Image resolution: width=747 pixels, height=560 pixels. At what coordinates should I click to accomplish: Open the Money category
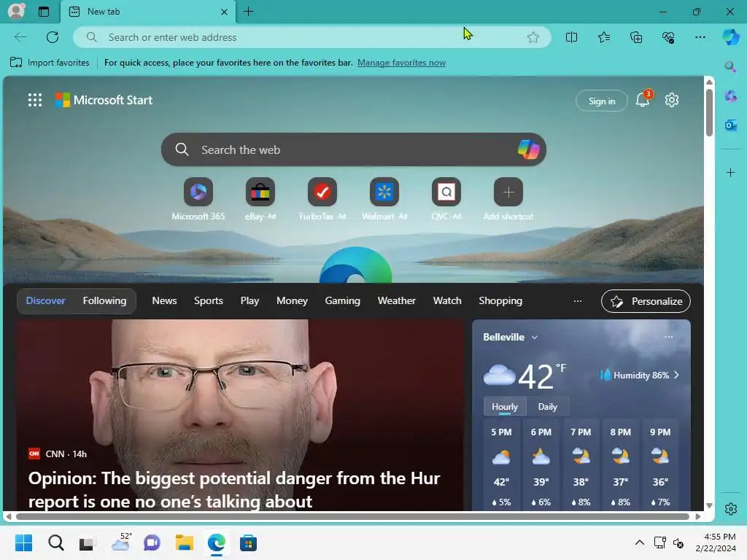click(292, 300)
